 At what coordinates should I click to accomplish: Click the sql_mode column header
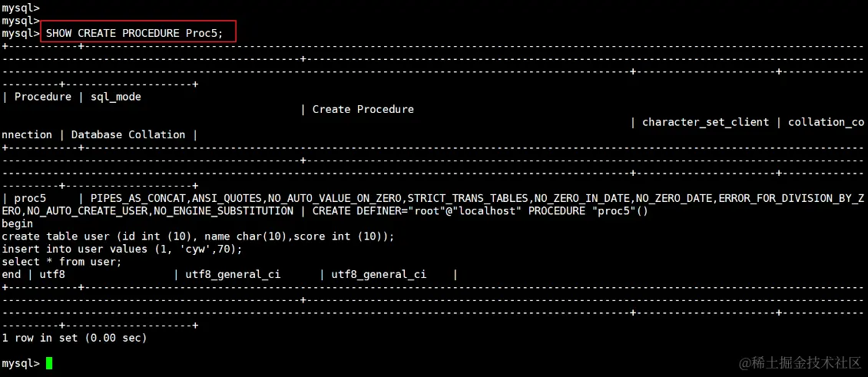[115, 97]
